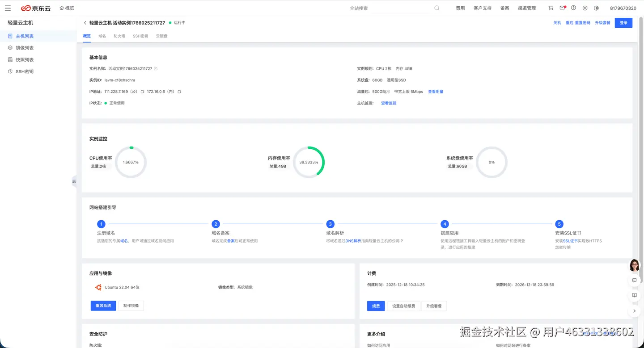Open the 查看监控 link
The height and width of the screenshot is (348, 644).
pyautogui.click(x=389, y=103)
